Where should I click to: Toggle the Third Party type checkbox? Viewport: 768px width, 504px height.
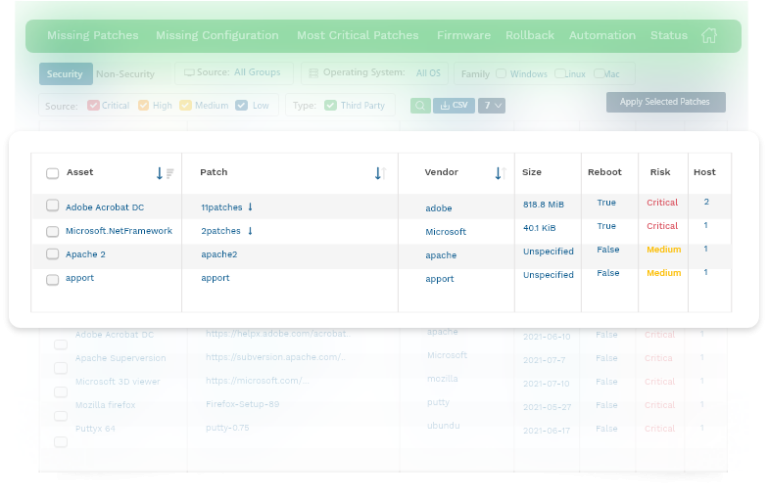pyautogui.click(x=331, y=105)
